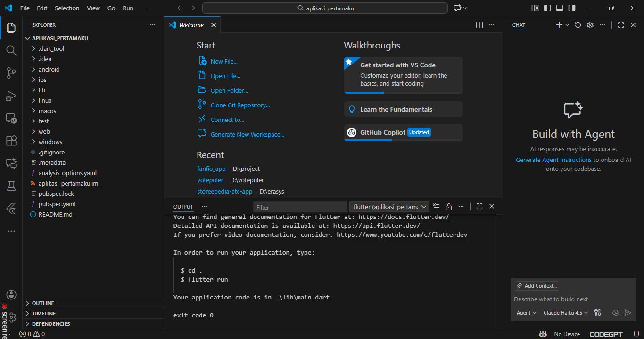Expand the DEPENDENCIES section
This screenshot has width=644, height=339.
pos(93,324)
